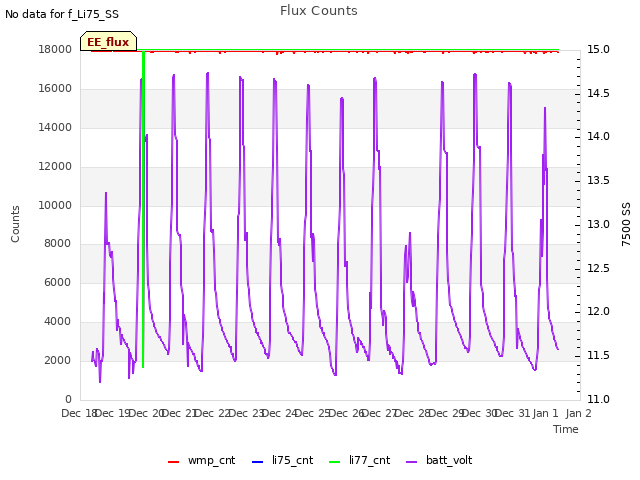640x480 pixels.
Task: Click the 0 y-axis tick label
Action: coord(68,399)
